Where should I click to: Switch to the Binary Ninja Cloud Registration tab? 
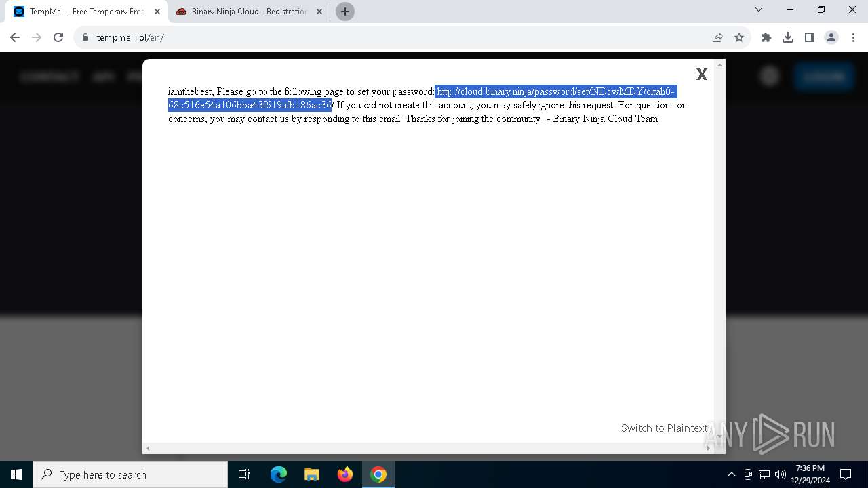tap(248, 12)
